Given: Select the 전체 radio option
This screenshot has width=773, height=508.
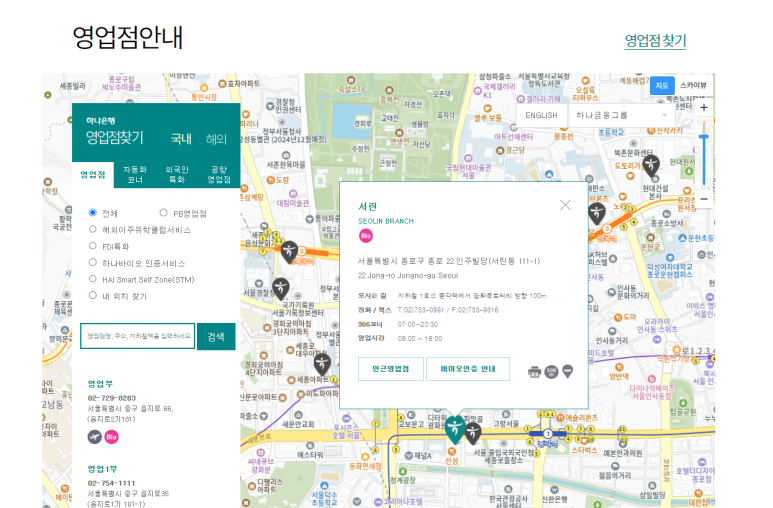Looking at the screenshot, I should click(x=92, y=213).
